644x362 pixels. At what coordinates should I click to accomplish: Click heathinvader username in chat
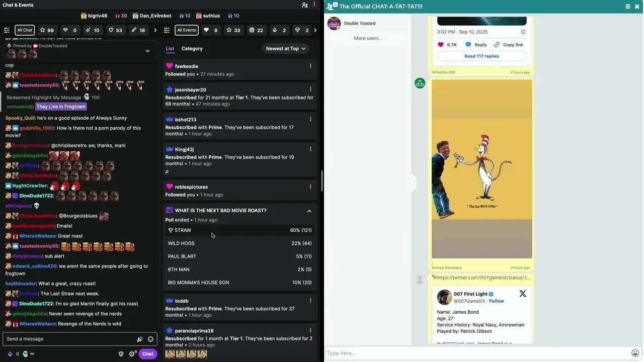[x=21, y=284]
